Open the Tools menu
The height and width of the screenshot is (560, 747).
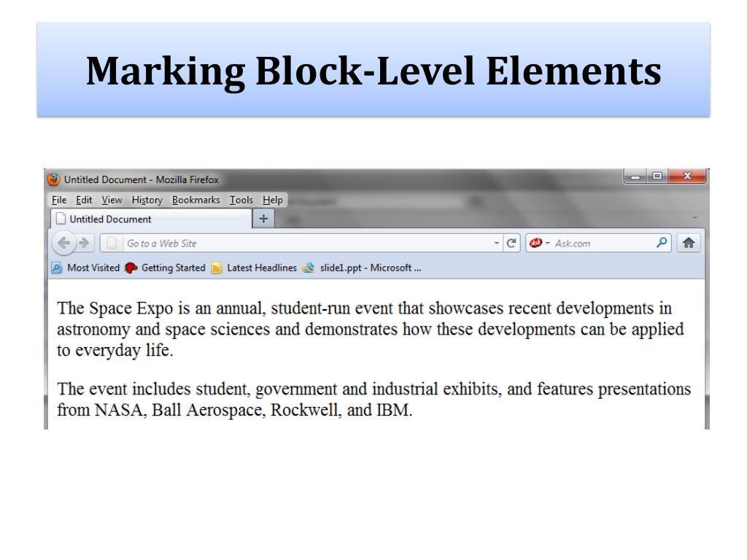(x=241, y=200)
